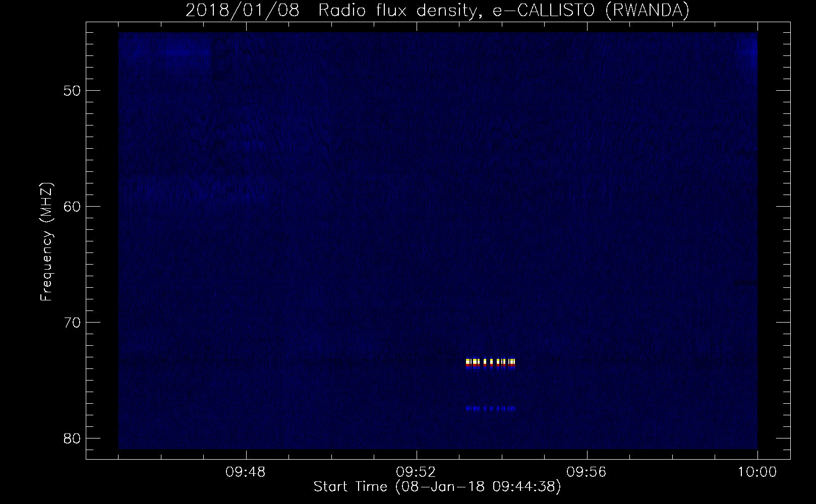Click the 09:56 time tick label
816x504 pixels.
coord(587,472)
